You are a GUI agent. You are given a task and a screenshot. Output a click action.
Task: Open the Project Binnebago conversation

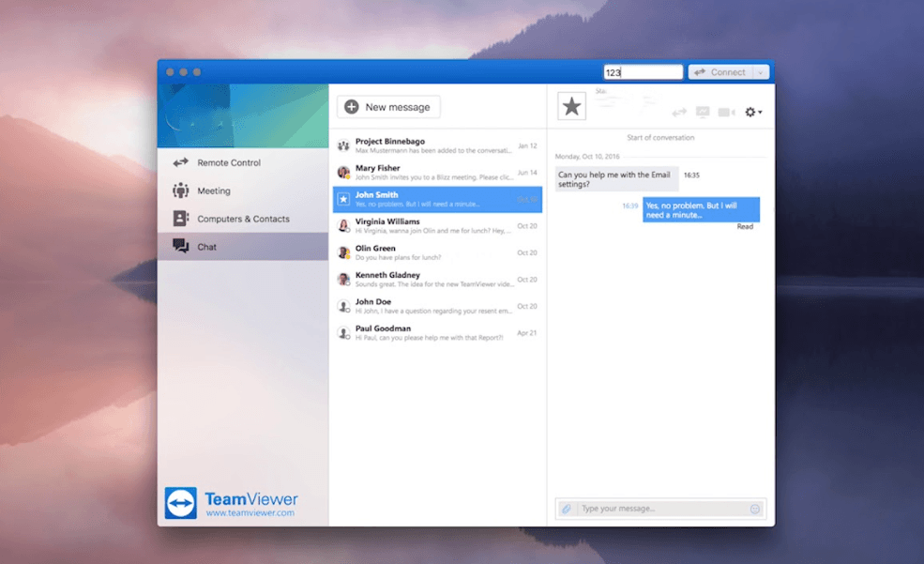coord(437,145)
